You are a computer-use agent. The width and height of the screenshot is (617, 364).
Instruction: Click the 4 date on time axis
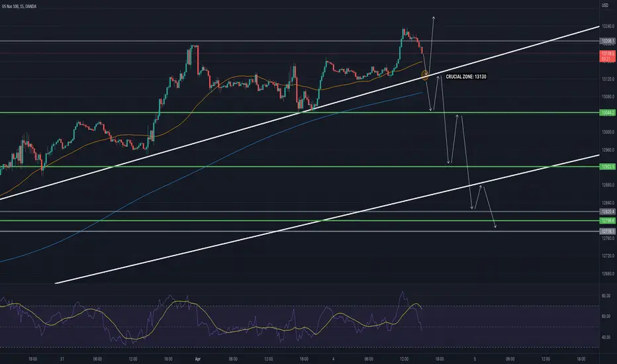tap(333, 359)
